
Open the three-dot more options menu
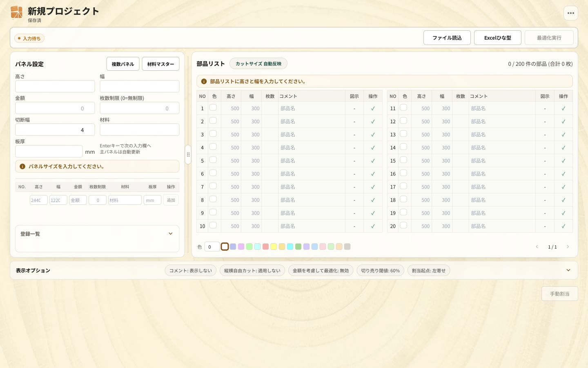[570, 13]
